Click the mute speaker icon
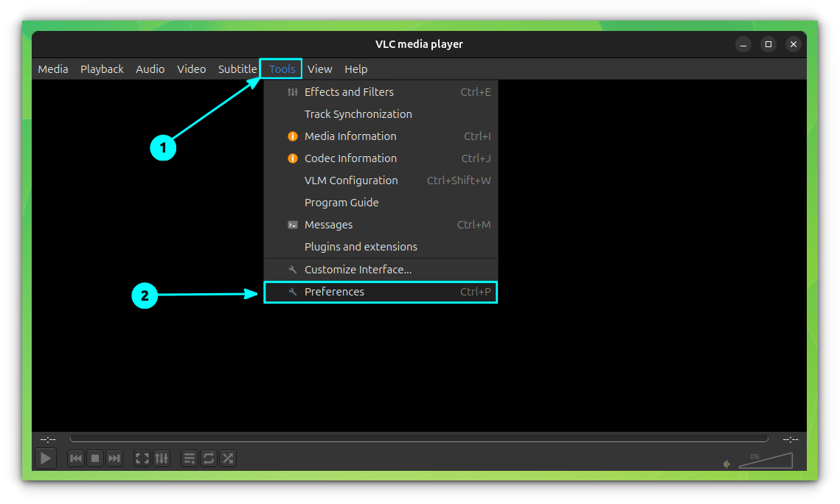840x504 pixels. (x=726, y=464)
